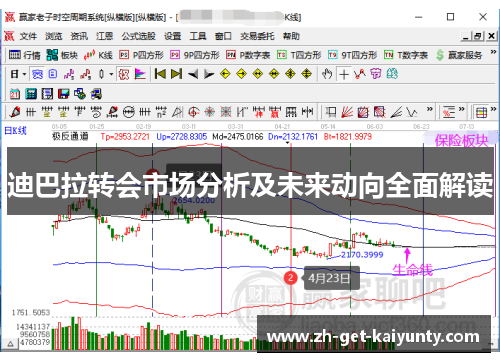Select the hand pan tool
The width and height of the screenshot is (500, 362).
point(327,74)
